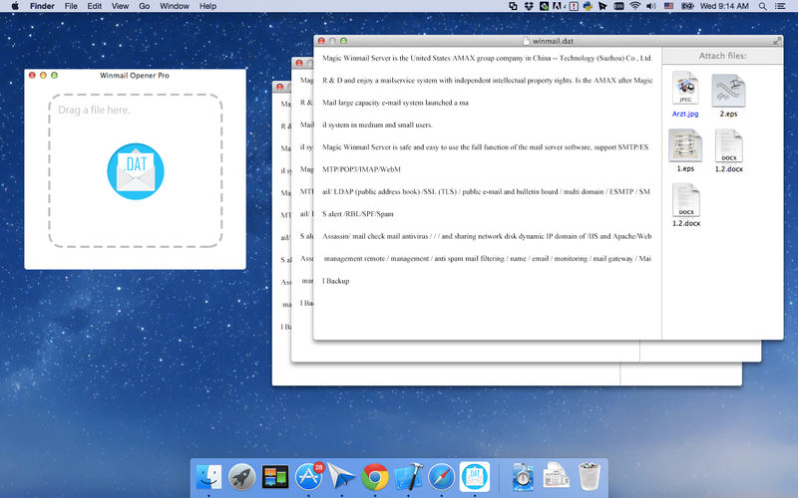Click the line 'il system in medium and small users.'
This screenshot has height=498, width=798.
(x=377, y=125)
